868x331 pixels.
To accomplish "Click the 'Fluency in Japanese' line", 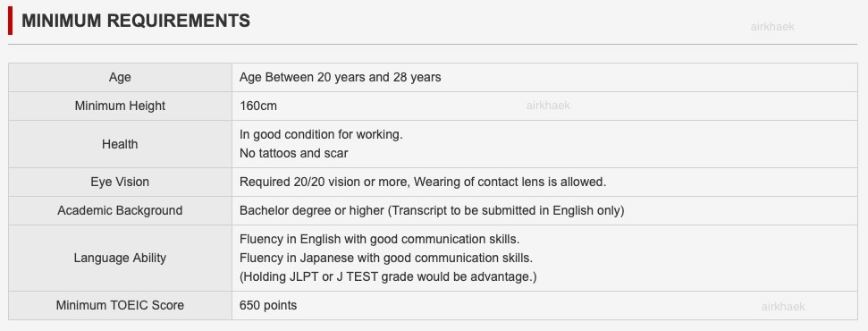I will coord(386,258).
